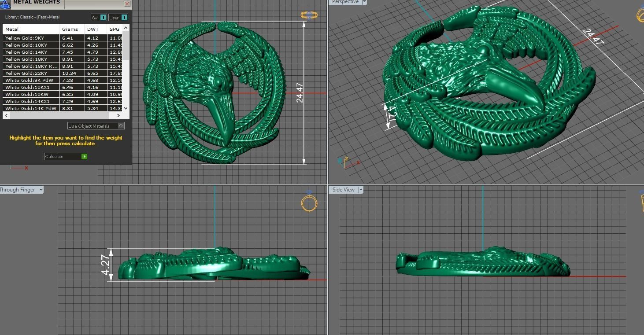
Task: Click the 4.27 height dimension label
Action: pos(106,265)
